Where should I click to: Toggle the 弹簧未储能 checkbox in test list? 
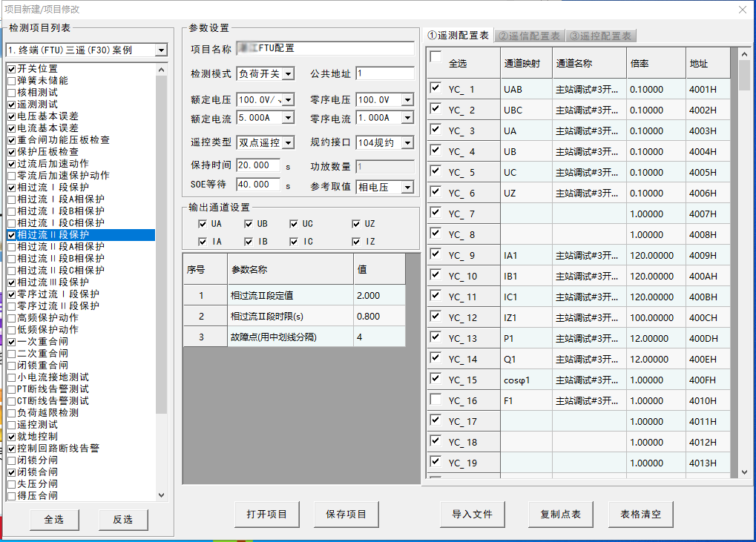tap(11, 81)
